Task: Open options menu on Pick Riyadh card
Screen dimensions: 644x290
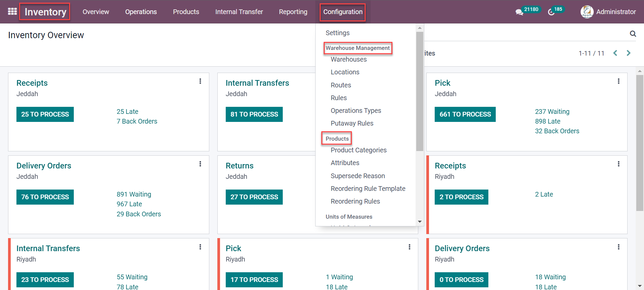Action: (x=410, y=247)
